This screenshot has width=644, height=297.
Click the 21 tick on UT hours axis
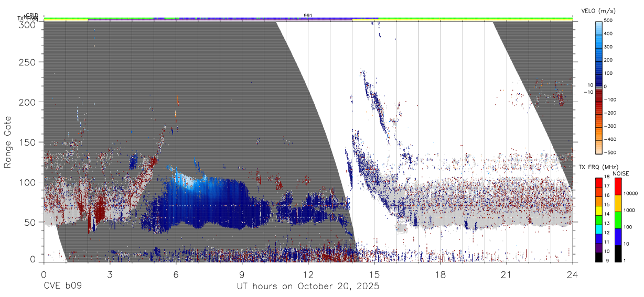507,274
